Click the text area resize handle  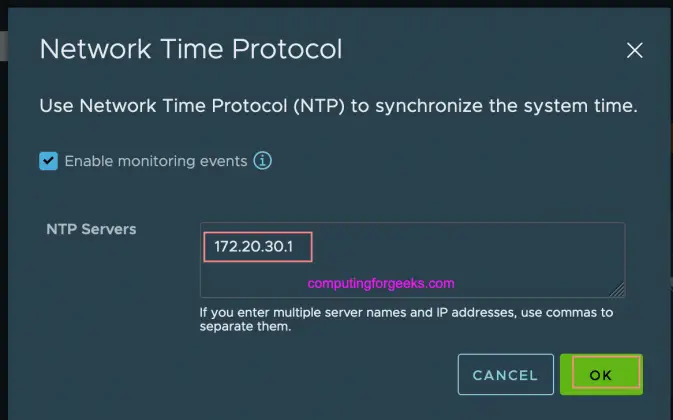[618, 290]
